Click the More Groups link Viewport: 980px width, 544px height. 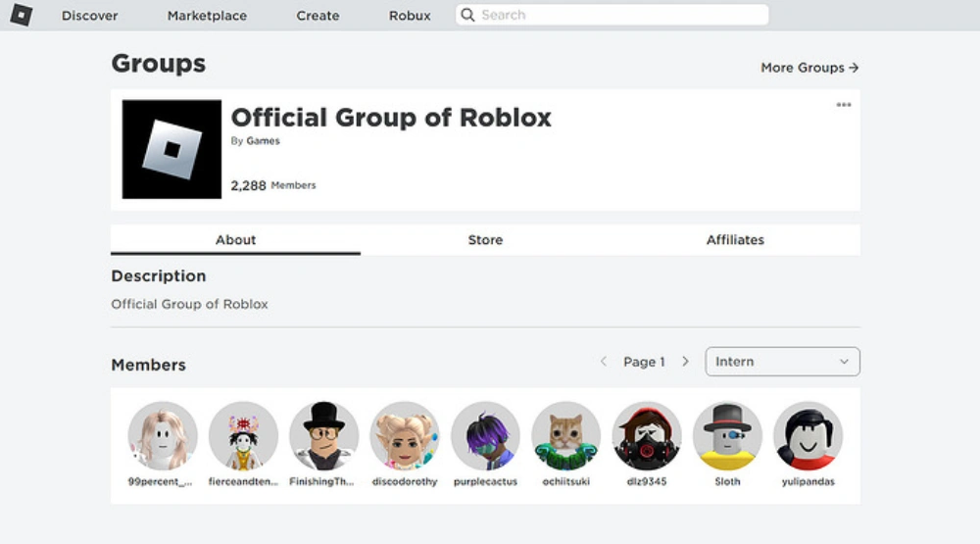[x=809, y=68]
